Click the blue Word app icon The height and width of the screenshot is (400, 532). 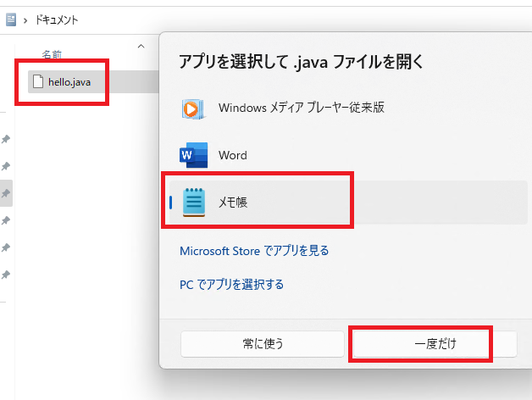click(193, 156)
